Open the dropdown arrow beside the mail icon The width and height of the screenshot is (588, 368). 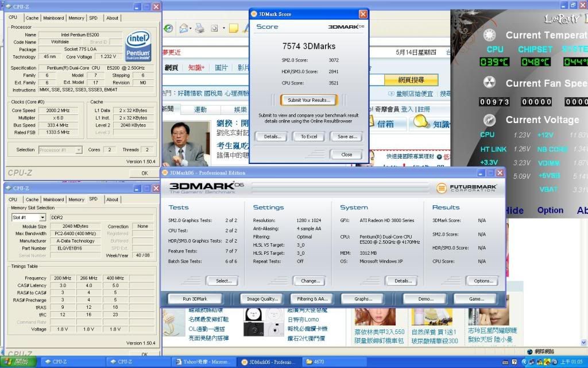pos(191,29)
